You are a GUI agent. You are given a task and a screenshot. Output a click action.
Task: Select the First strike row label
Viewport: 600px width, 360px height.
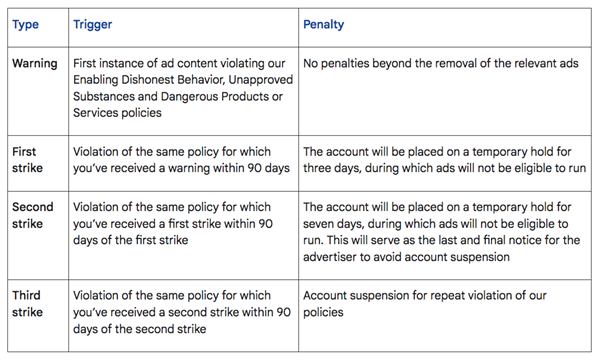pos(27,160)
